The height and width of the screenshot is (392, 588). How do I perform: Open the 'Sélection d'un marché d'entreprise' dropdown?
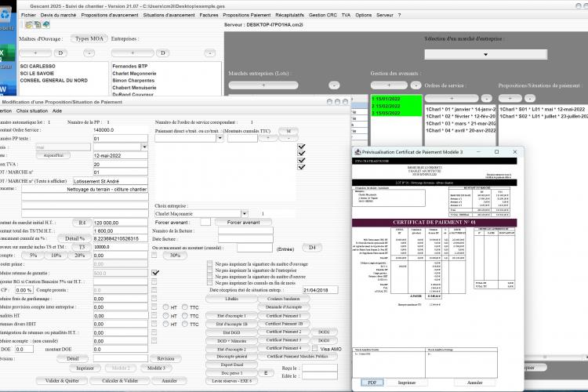[x=485, y=54]
